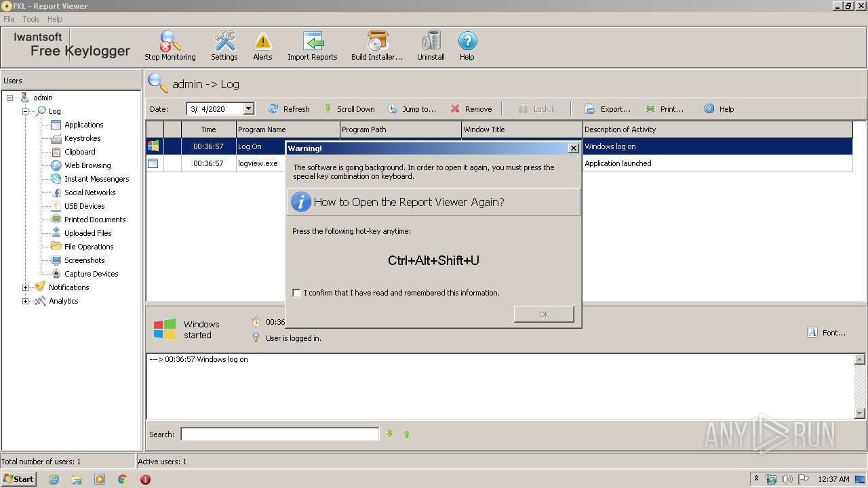The width and height of the screenshot is (868, 488).
Task: Sort by Program Path column header
Action: 400,129
